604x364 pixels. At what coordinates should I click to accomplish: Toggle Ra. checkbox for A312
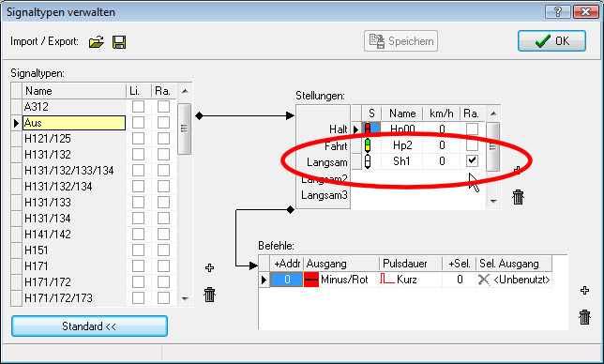[x=163, y=107]
